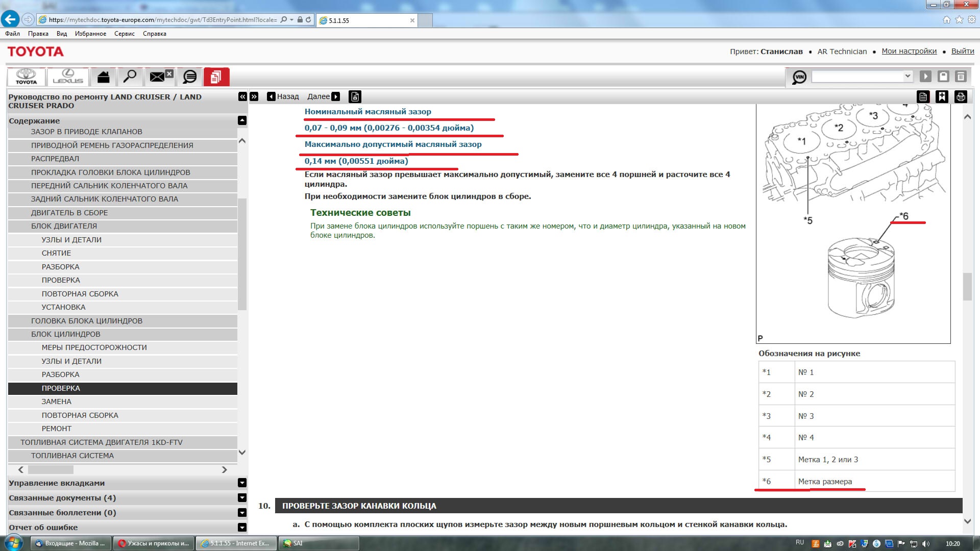980x551 pixels.
Task: Select МЕРЫ ПРЕДОСТОРОЖНОСТИ tree item
Action: (122, 347)
